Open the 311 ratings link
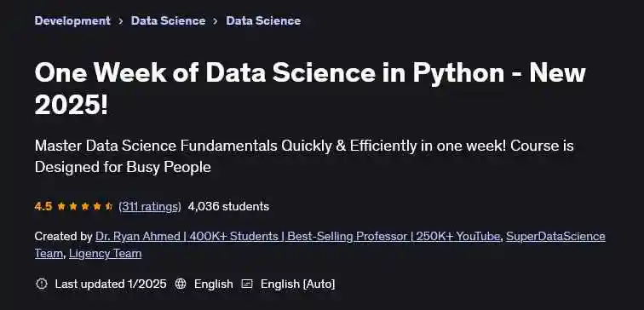 (150, 206)
